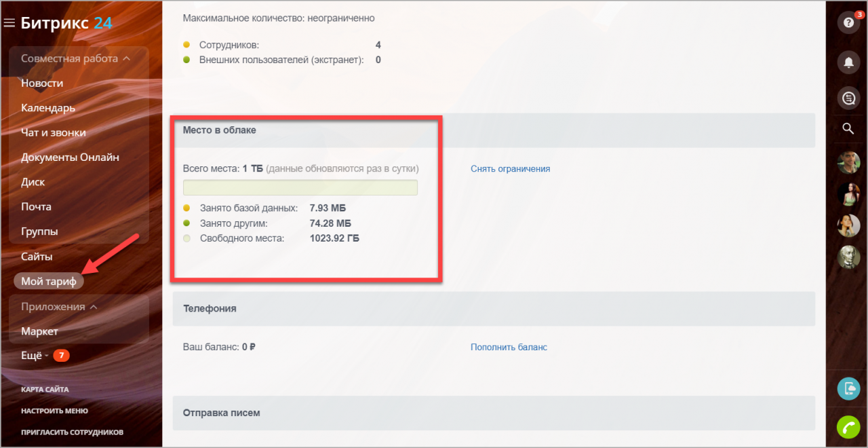Open Настроить меню at sidebar bottom
Image resolution: width=868 pixels, height=448 pixels.
point(54,411)
